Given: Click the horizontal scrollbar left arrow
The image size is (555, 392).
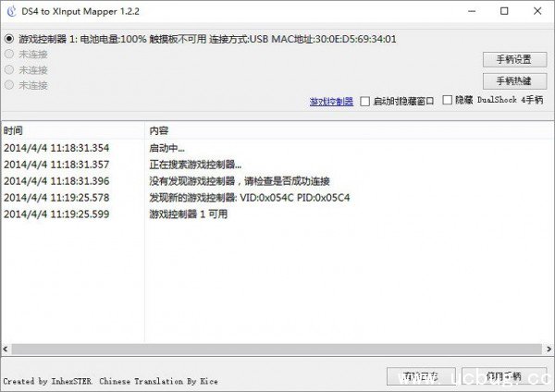Looking at the screenshot, I should coord(6,349).
